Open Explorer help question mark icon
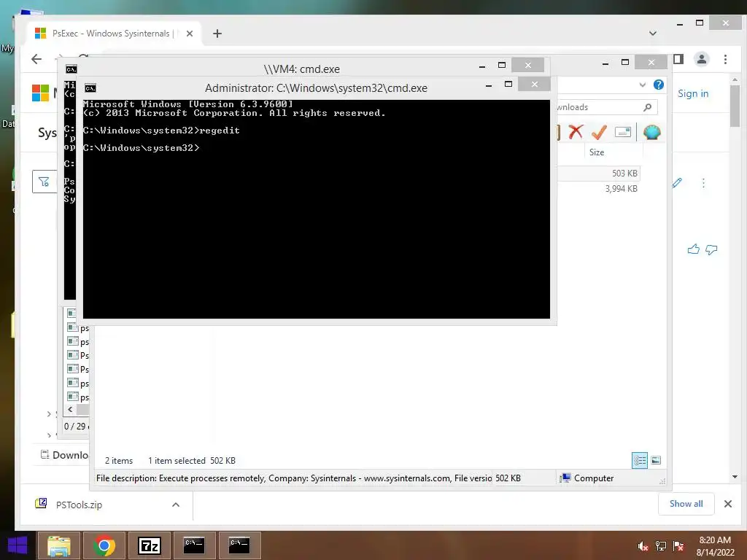The image size is (747, 560). click(659, 85)
